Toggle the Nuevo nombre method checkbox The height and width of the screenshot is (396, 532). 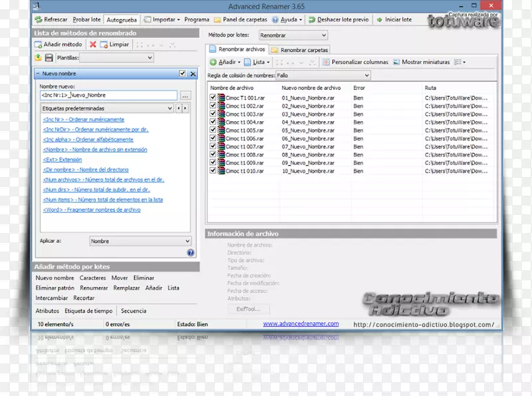point(182,74)
